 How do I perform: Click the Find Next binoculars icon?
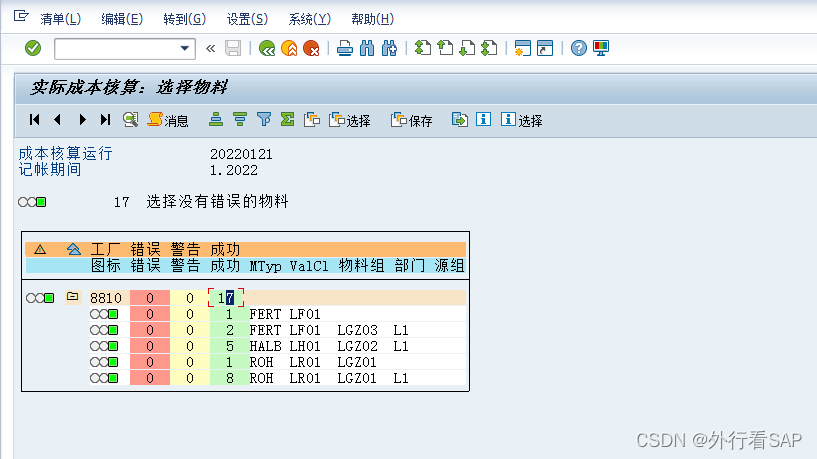pyautogui.click(x=389, y=48)
